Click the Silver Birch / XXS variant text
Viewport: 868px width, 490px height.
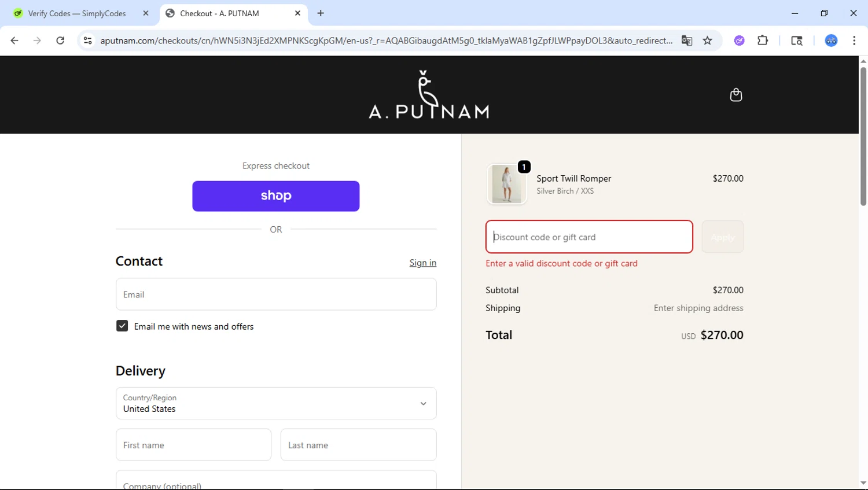(x=565, y=191)
